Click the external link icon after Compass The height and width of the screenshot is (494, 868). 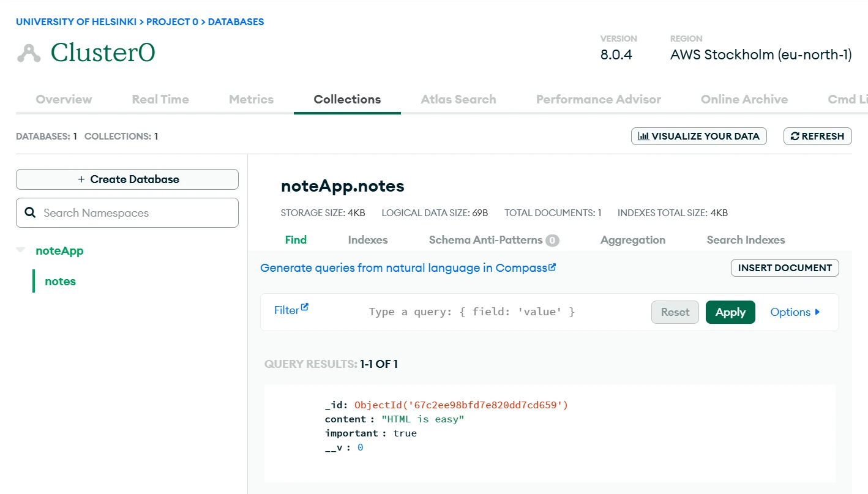pos(552,267)
